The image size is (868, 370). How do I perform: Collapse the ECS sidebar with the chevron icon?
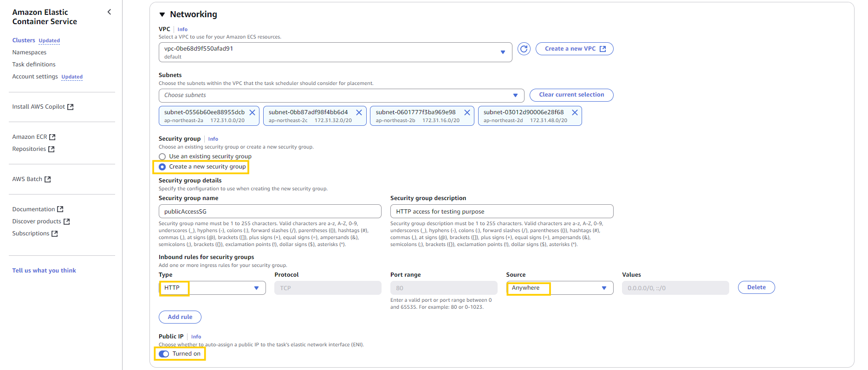tap(110, 12)
